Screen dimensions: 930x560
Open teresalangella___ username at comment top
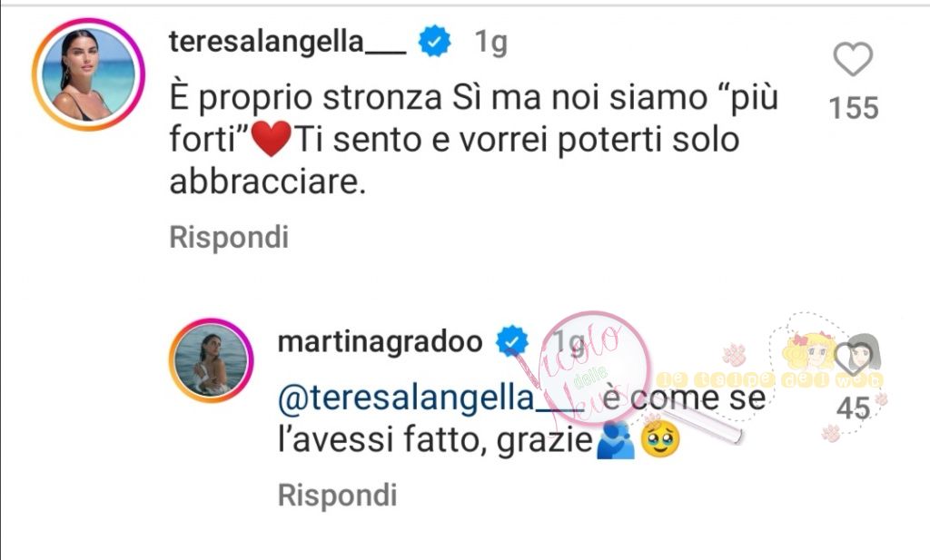point(288,42)
